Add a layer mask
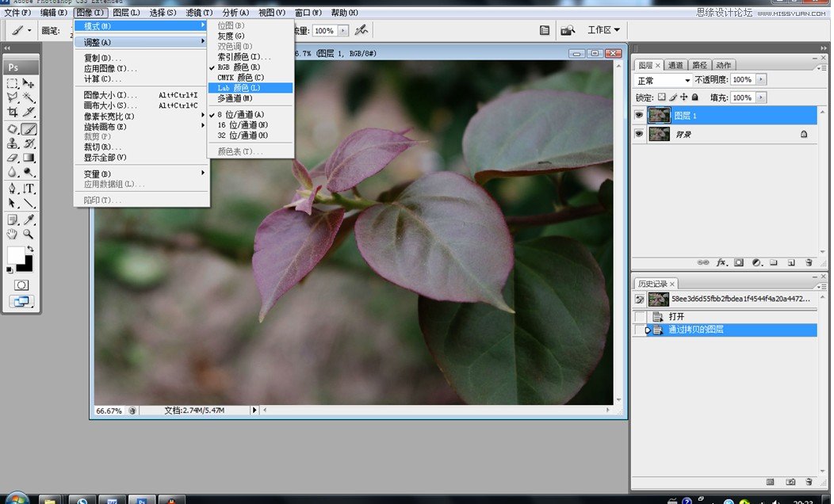The width and height of the screenshot is (834, 504). [x=739, y=262]
